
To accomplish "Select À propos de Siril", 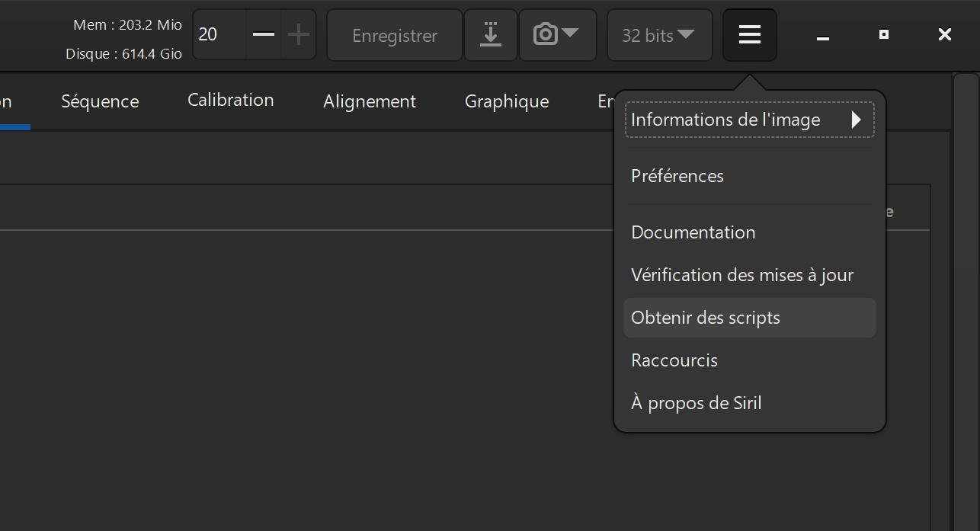I will [x=696, y=403].
